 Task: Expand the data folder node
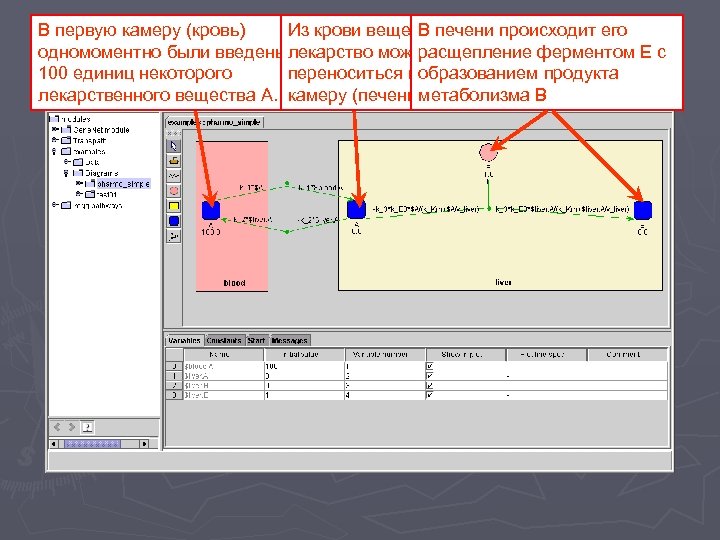pos(68,162)
